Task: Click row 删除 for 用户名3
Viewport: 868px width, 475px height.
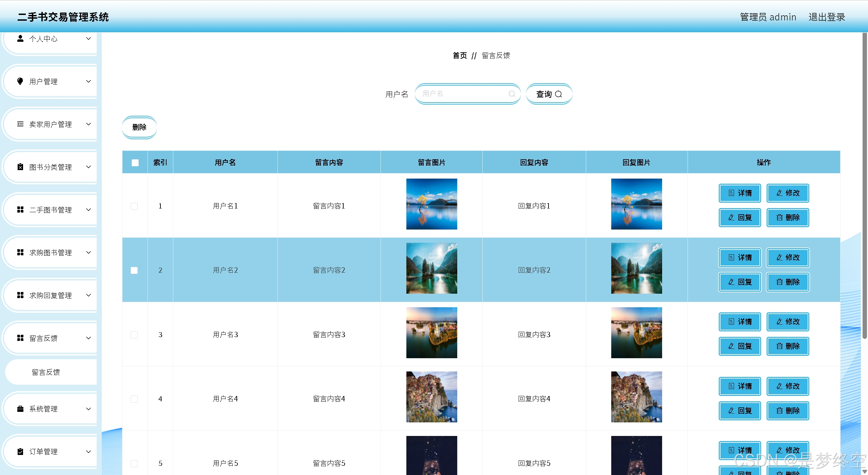Action: [x=788, y=346]
